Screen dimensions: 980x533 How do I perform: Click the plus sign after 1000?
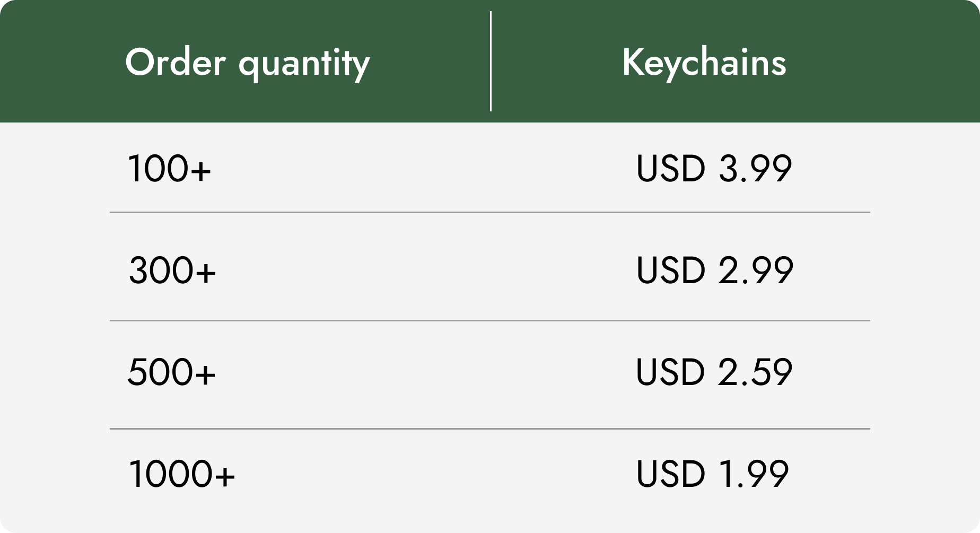coord(225,475)
